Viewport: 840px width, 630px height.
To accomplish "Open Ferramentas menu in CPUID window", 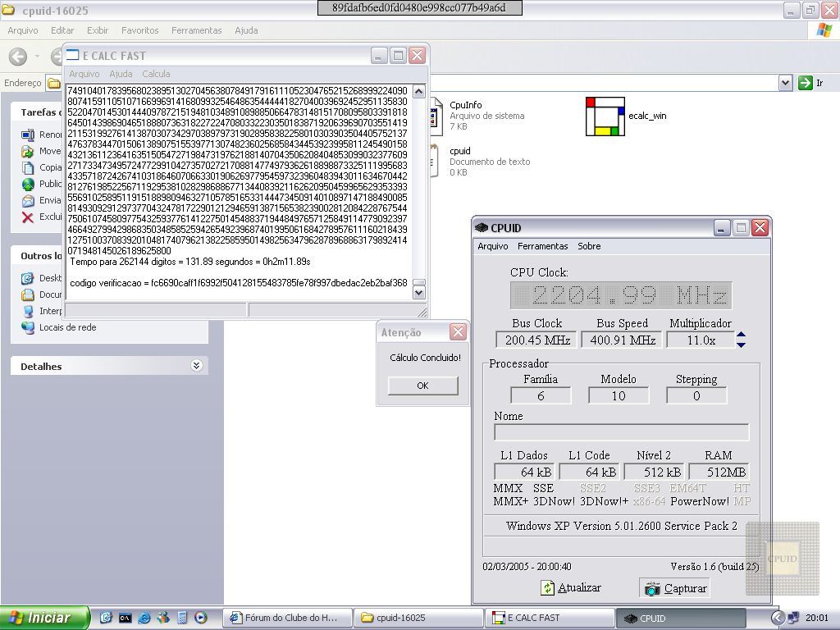I will tap(543, 246).
